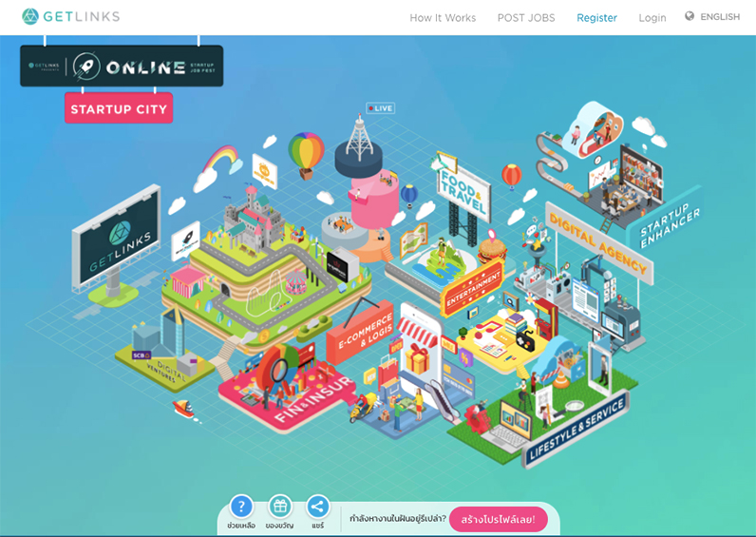756x537 pixels.
Task: Click the Register link
Action: tap(596, 18)
